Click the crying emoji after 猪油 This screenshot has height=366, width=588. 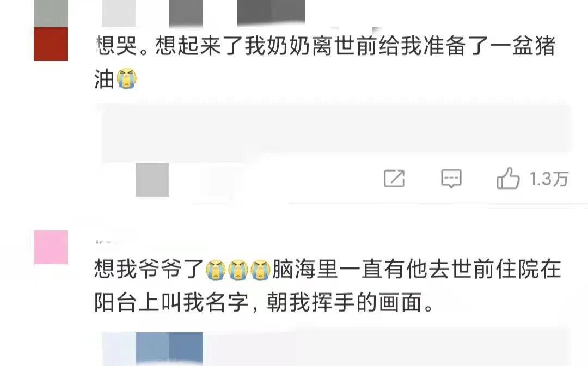tap(127, 78)
